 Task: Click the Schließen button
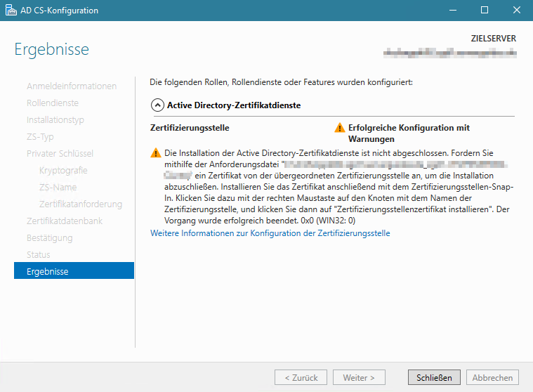click(434, 377)
